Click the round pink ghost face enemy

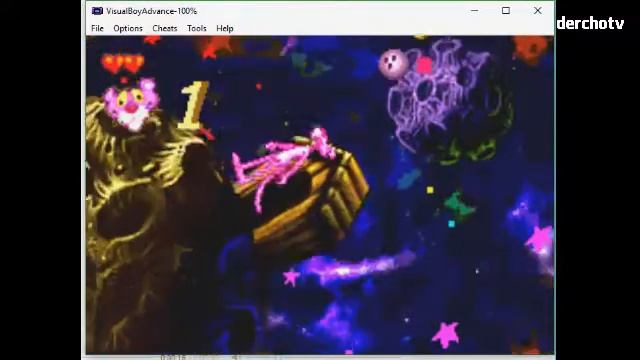point(393,64)
